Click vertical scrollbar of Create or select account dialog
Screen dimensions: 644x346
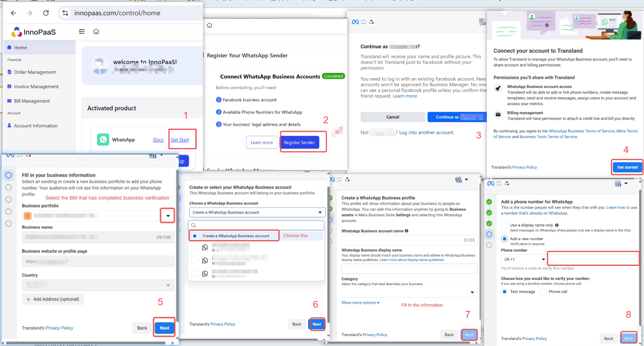(x=328, y=255)
